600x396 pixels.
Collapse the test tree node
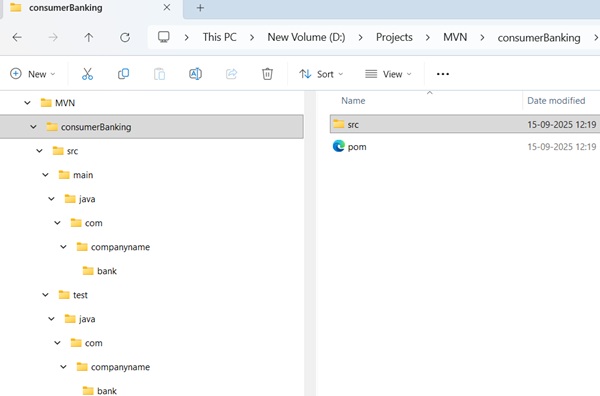tap(45, 295)
